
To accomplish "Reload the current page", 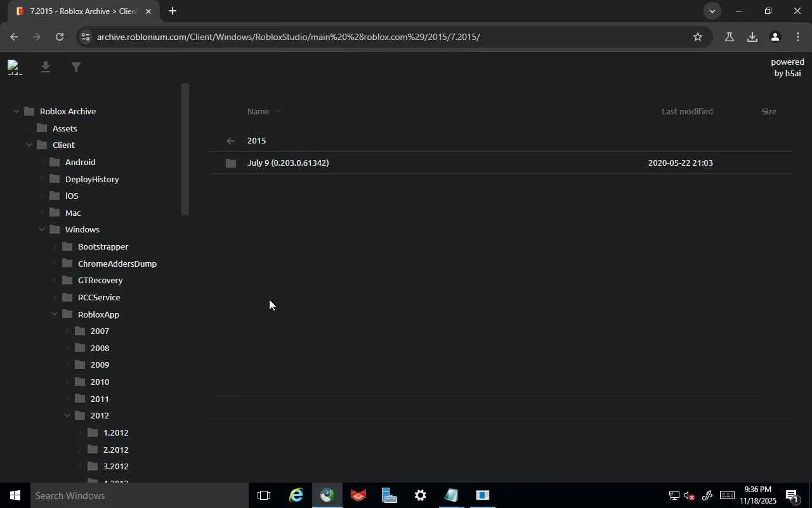I will 60,37.
